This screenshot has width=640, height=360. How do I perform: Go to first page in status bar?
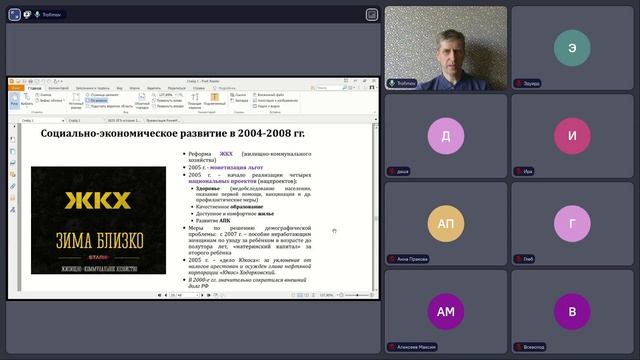tap(160, 295)
